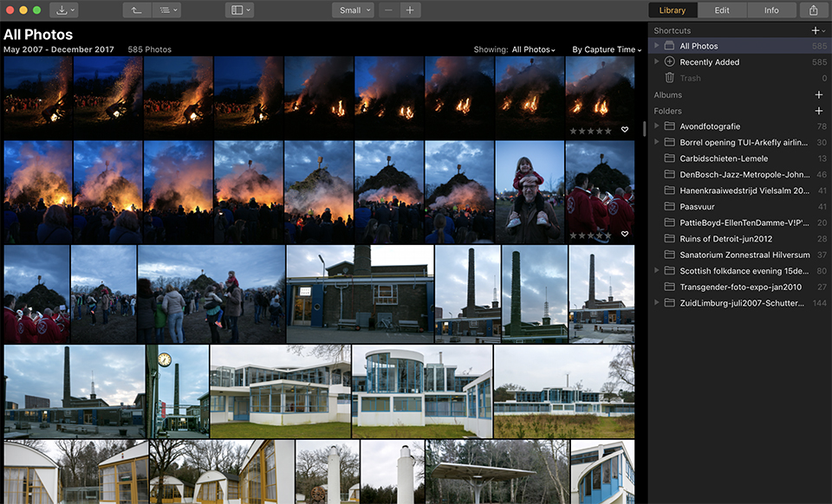Switch to the Info tab

[x=771, y=10]
